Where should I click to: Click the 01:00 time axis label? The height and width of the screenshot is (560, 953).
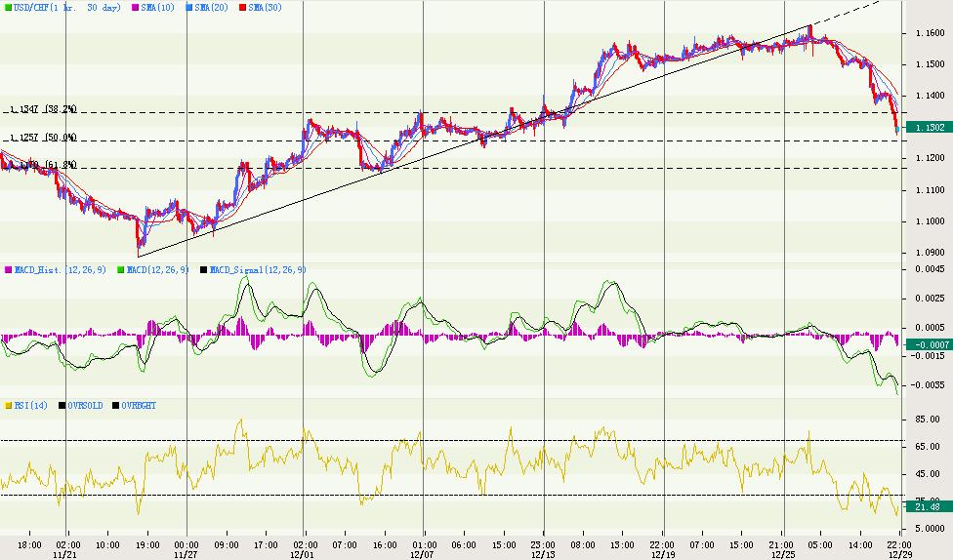pyautogui.click(x=424, y=544)
